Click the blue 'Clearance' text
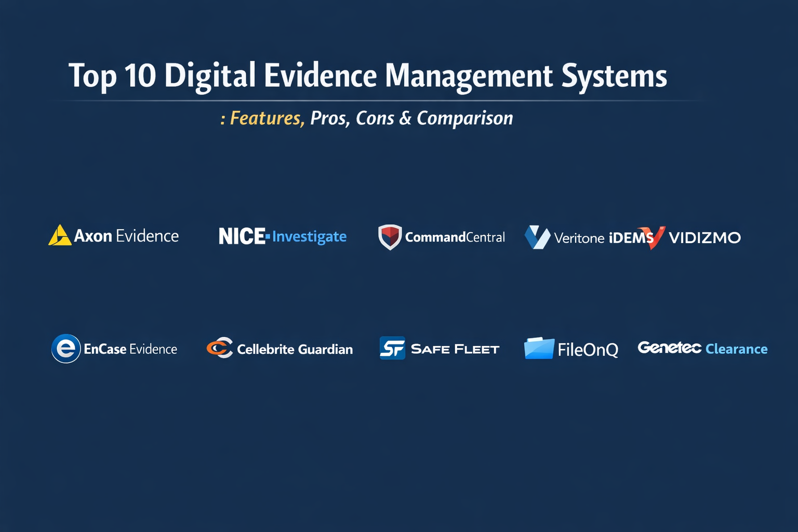 tap(736, 349)
